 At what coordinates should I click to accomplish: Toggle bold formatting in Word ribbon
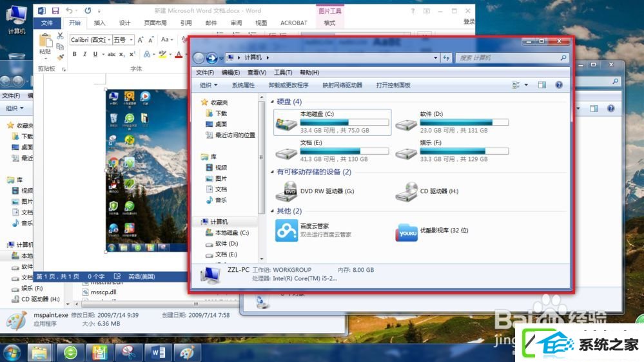74,54
